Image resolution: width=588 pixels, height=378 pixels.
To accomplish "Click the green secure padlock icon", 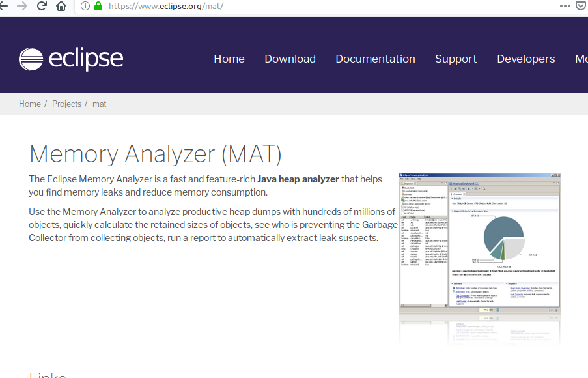I will click(x=98, y=6).
